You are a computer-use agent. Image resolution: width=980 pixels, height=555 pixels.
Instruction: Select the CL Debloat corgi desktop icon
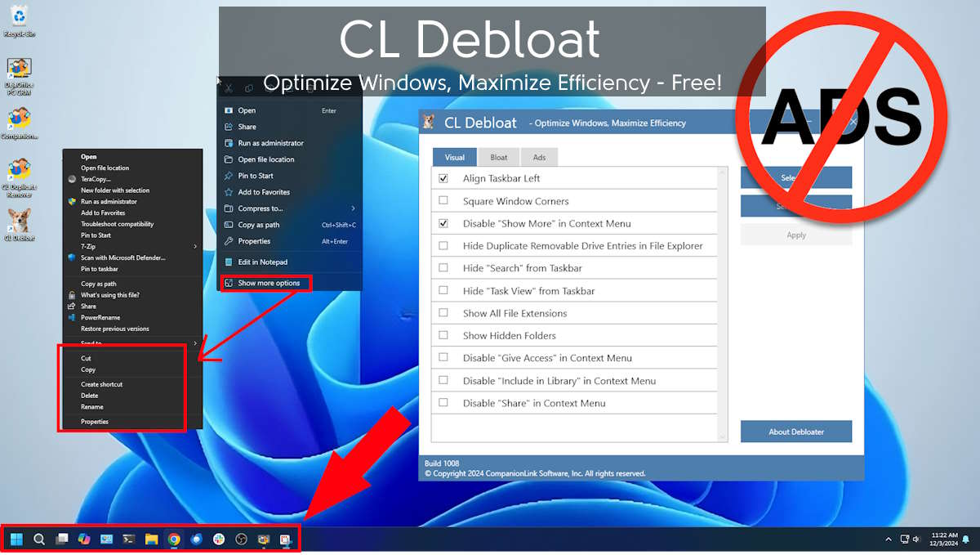coord(19,225)
